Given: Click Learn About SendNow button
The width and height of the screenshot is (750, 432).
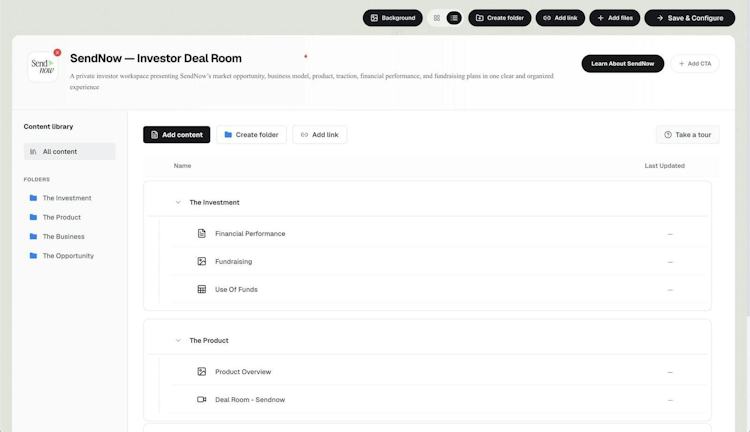Looking at the screenshot, I should (x=623, y=64).
